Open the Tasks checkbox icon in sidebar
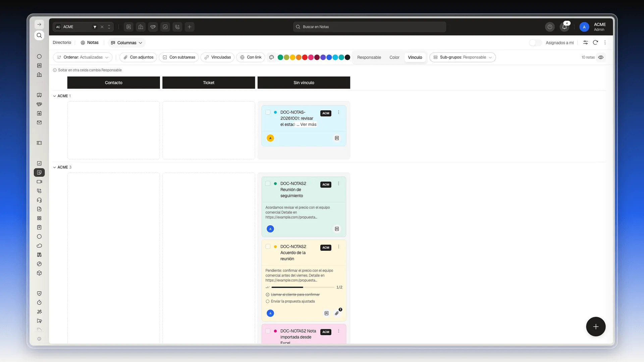This screenshot has height=362, width=644. pos(39,164)
